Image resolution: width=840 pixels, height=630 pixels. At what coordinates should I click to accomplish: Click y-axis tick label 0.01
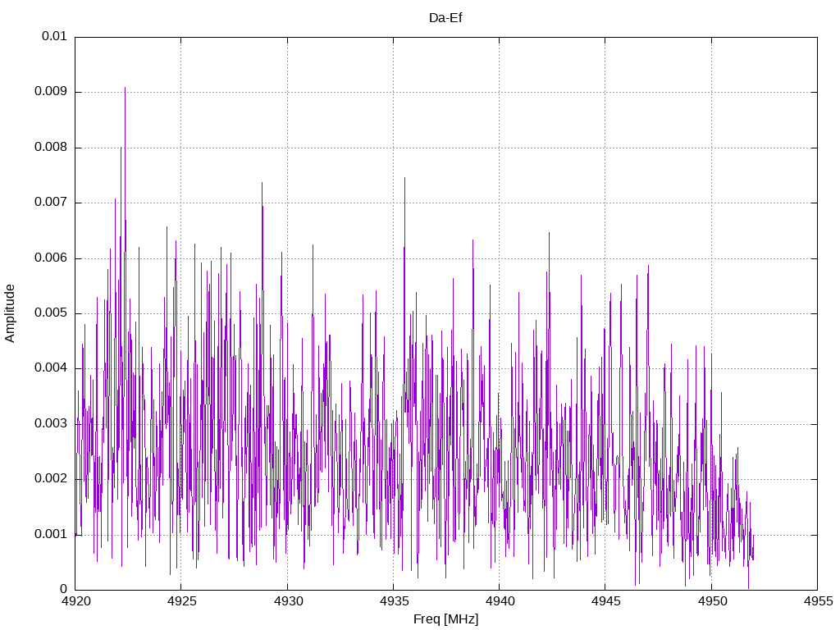[x=54, y=36]
